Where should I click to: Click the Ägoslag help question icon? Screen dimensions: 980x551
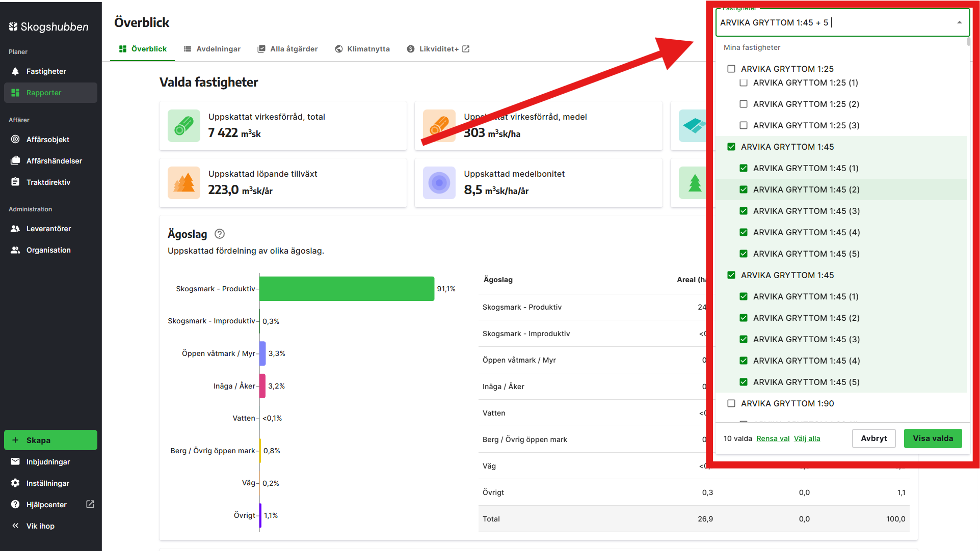220,234
